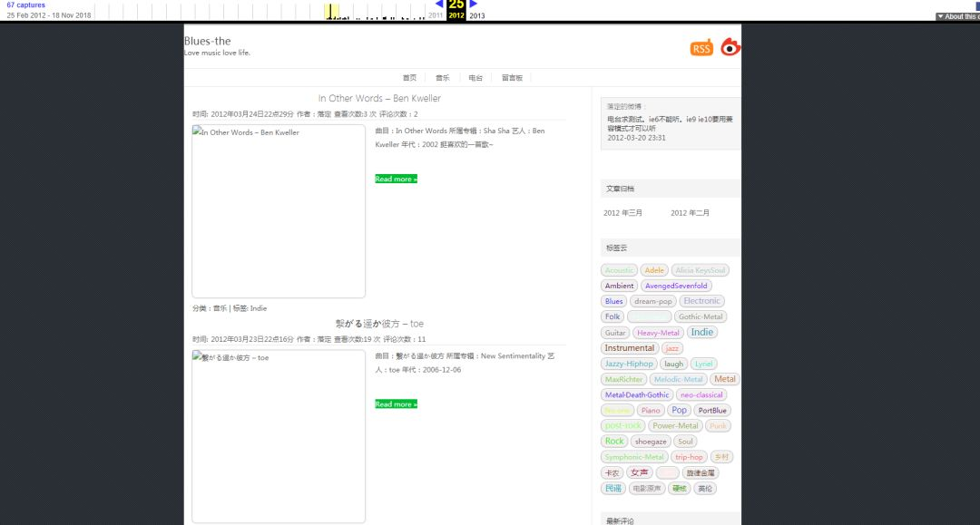This screenshot has height=525, width=980.
Task: Click the orange RSS feed icon
Action: click(701, 48)
